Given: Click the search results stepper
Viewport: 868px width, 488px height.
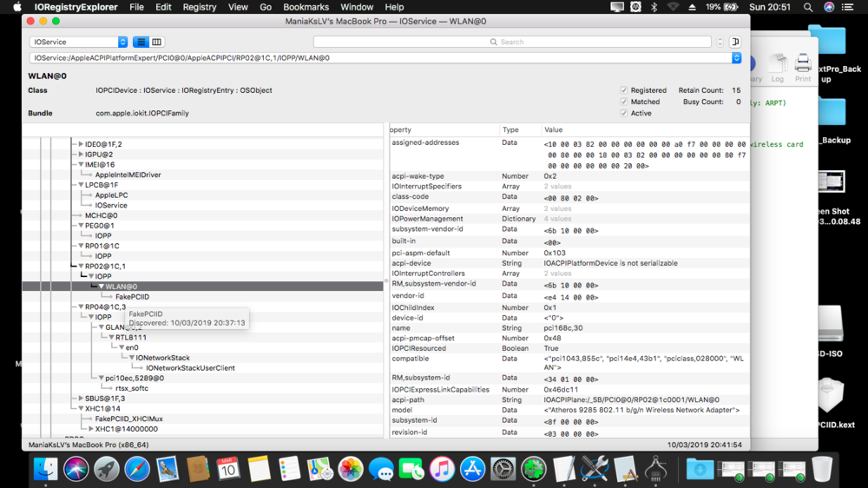Looking at the screenshot, I should 720,42.
